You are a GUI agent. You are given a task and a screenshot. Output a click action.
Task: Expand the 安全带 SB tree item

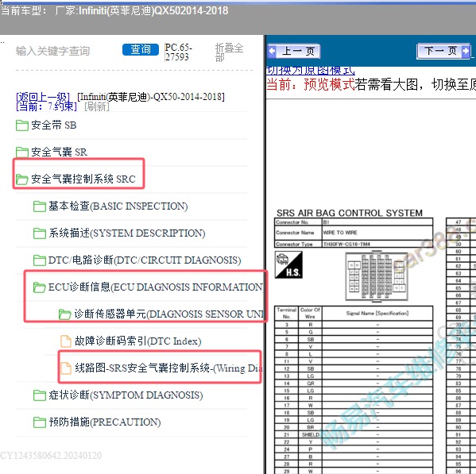click(x=54, y=125)
